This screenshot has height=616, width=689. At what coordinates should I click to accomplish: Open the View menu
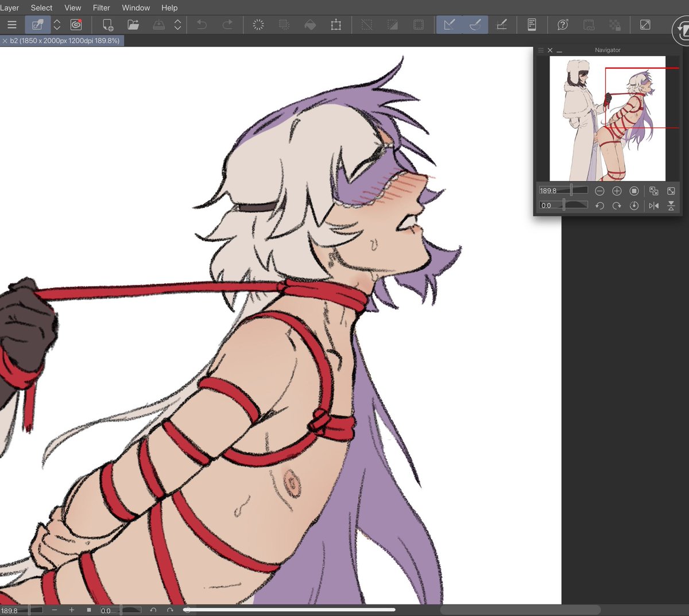pyautogui.click(x=73, y=7)
